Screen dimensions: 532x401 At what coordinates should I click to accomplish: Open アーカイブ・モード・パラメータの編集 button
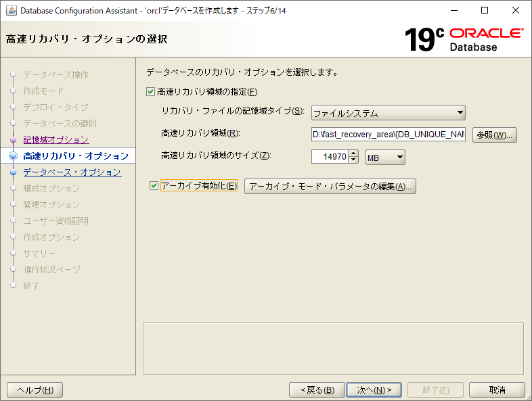(x=330, y=187)
